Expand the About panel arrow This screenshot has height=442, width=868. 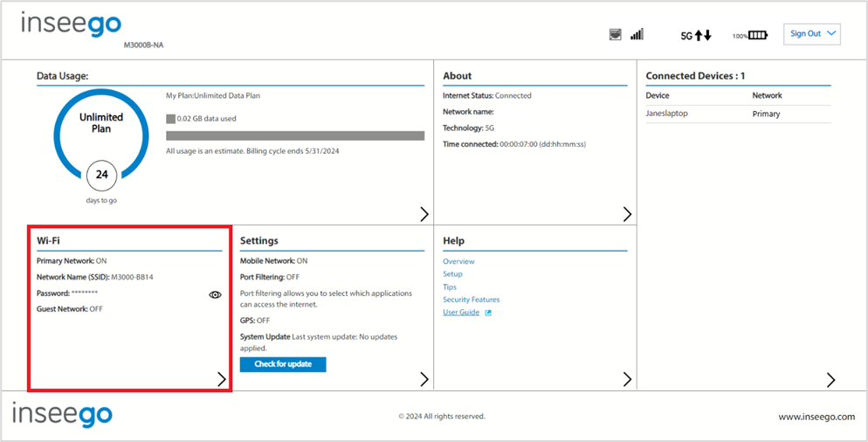pyautogui.click(x=627, y=214)
